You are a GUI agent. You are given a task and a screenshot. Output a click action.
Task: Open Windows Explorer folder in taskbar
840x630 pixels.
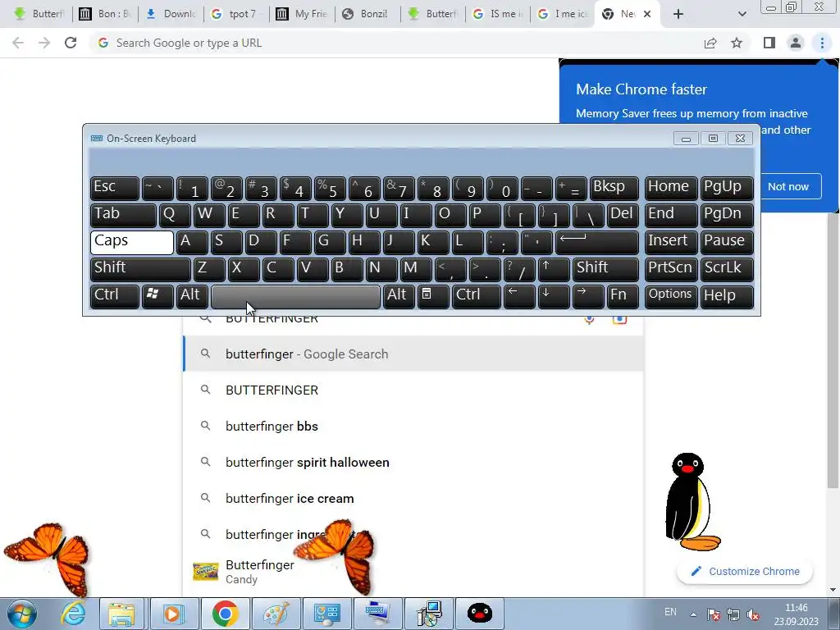pyautogui.click(x=121, y=614)
